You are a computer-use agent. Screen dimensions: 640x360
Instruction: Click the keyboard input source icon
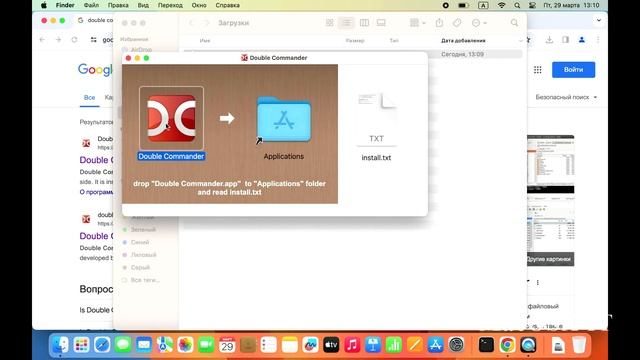483,5
